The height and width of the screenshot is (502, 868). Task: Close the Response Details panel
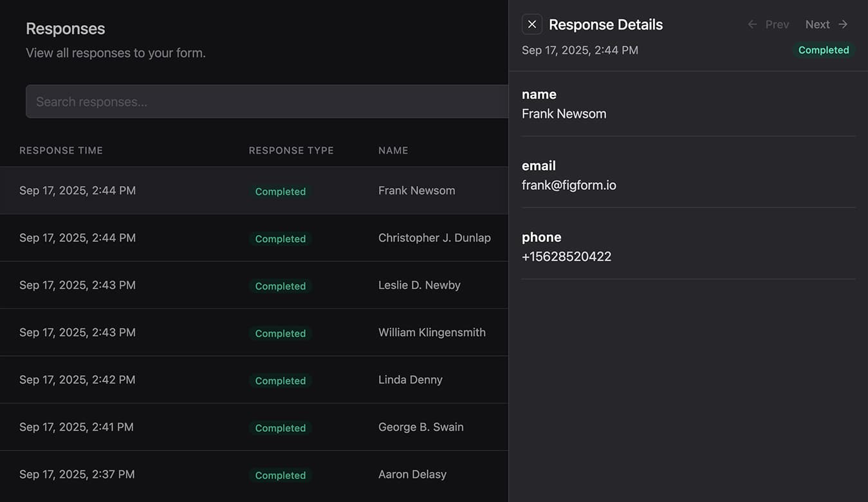pyautogui.click(x=531, y=24)
